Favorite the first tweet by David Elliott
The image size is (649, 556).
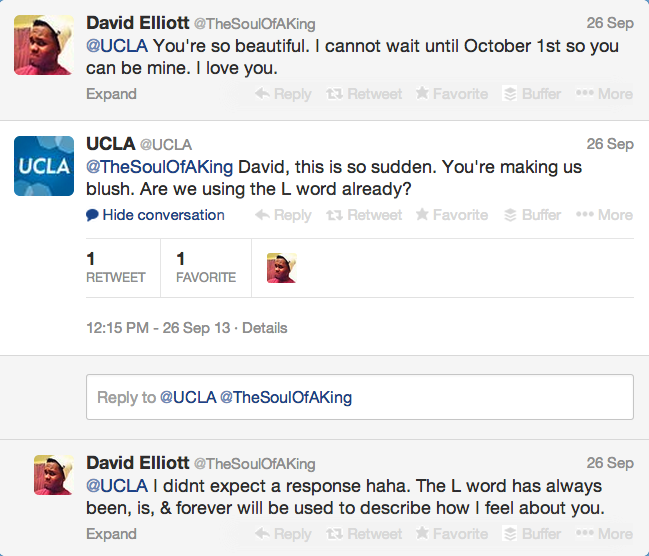pos(451,94)
